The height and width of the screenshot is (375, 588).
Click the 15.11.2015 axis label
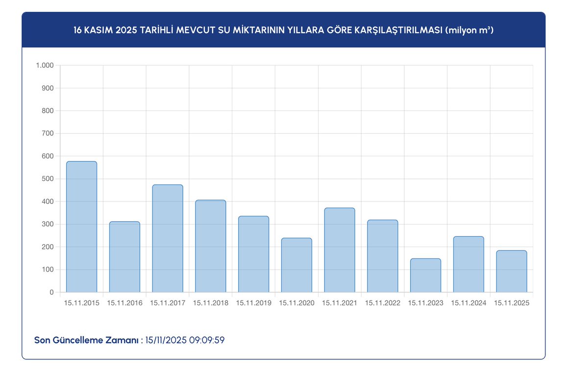(x=81, y=303)
